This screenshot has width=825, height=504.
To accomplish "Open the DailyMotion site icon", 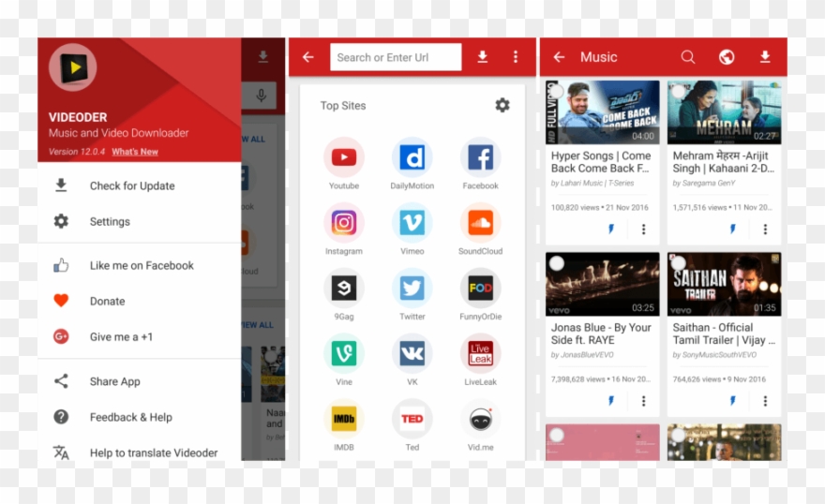I will pos(412,157).
